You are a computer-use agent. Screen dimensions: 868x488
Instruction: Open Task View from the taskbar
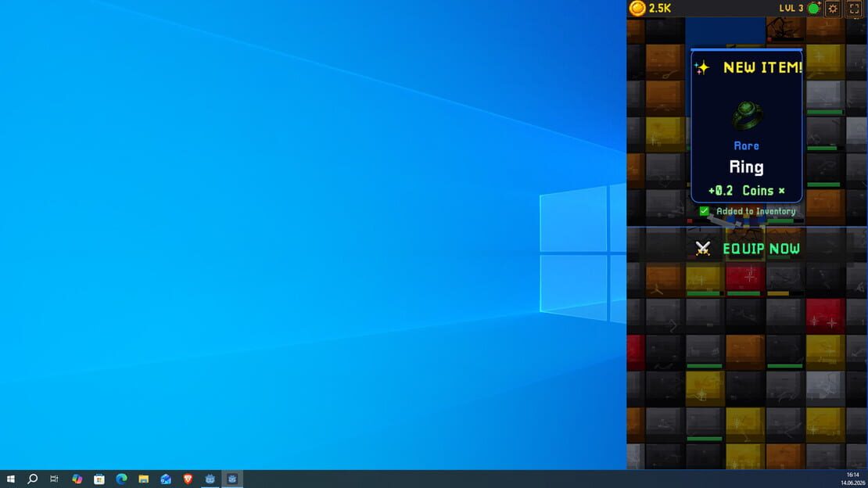[54, 479]
